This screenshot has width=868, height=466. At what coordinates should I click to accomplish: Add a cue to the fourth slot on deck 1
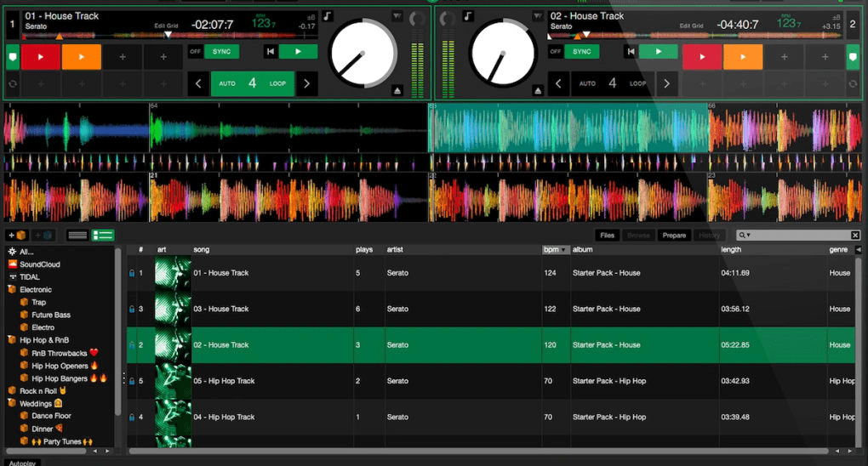pyautogui.click(x=163, y=57)
